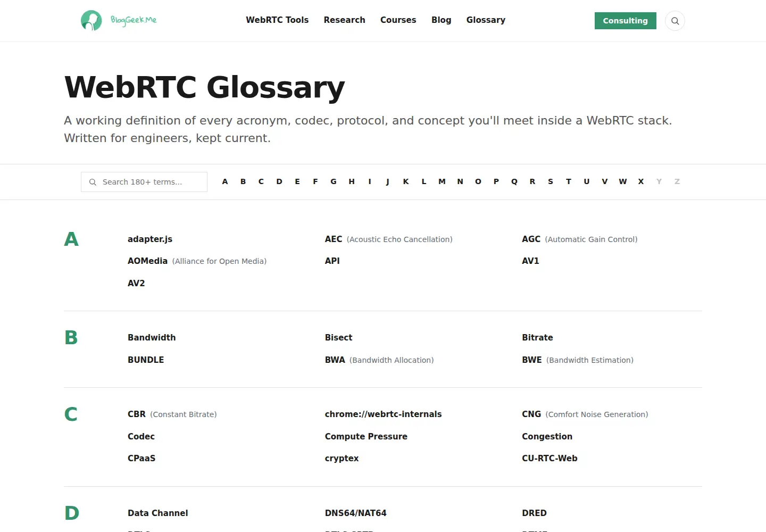The image size is (766, 532).
Task: Jump to letter A in the index
Action: [x=225, y=181]
